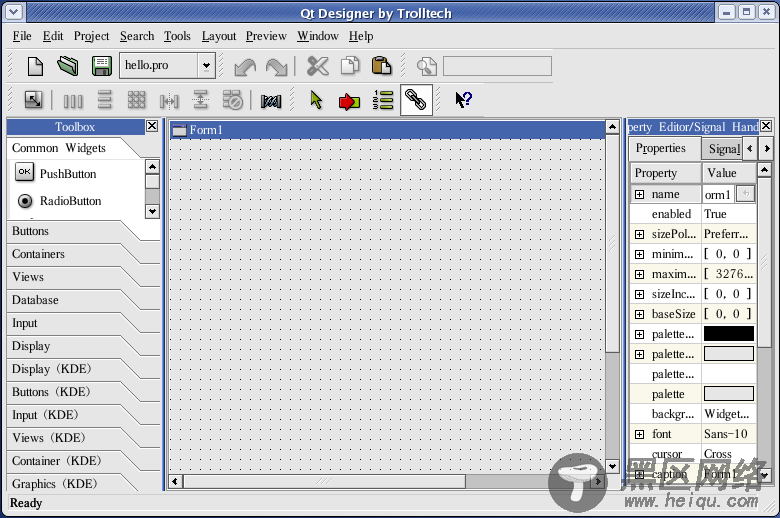Click the second palette... light gray swatch
780x518 pixels.
tap(729, 354)
